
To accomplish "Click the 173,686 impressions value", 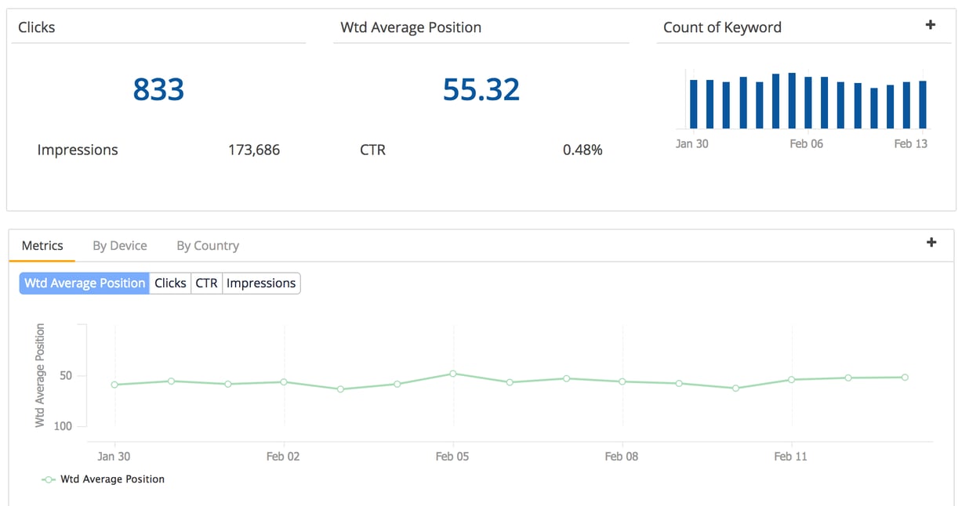I will 254,150.
